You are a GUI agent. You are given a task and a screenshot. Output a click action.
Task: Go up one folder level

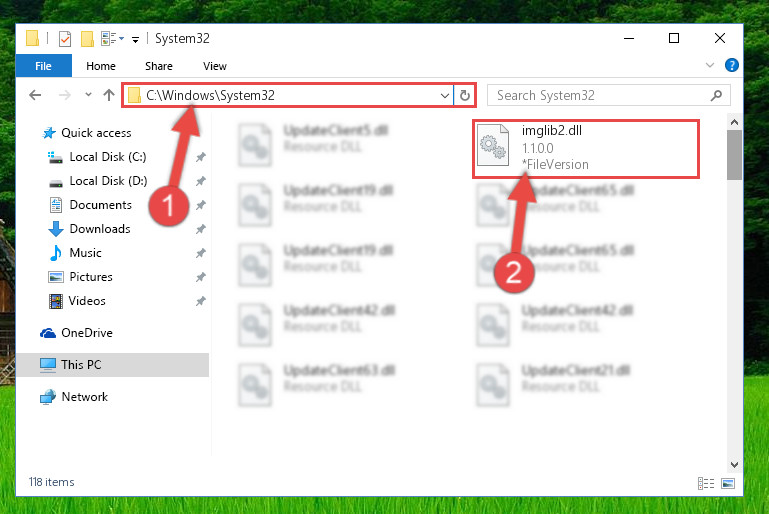(109, 95)
